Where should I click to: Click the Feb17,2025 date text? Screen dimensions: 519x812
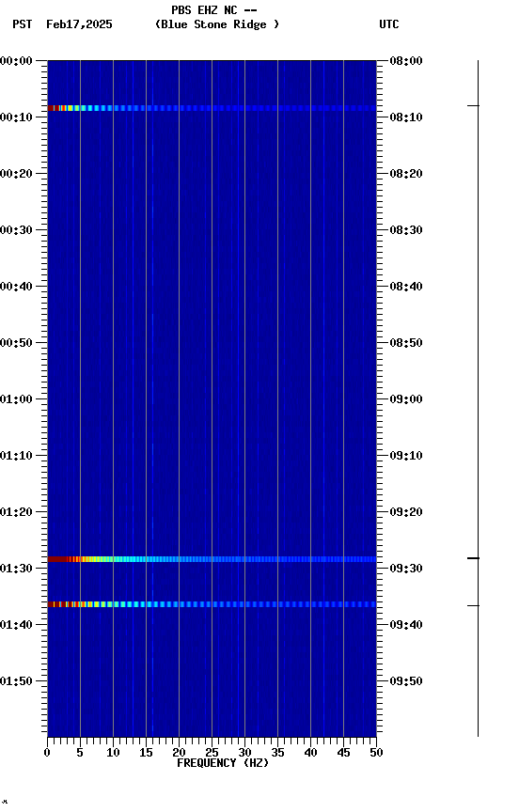[x=79, y=24]
